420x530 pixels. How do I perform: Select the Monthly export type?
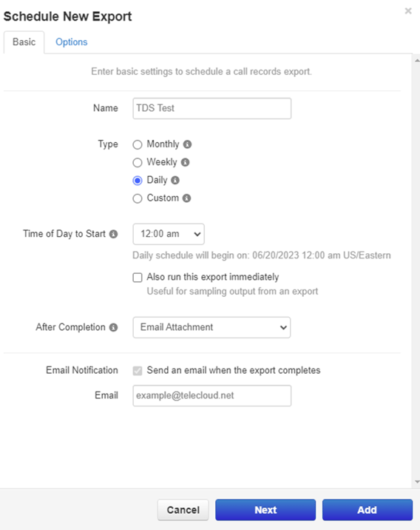pos(138,144)
